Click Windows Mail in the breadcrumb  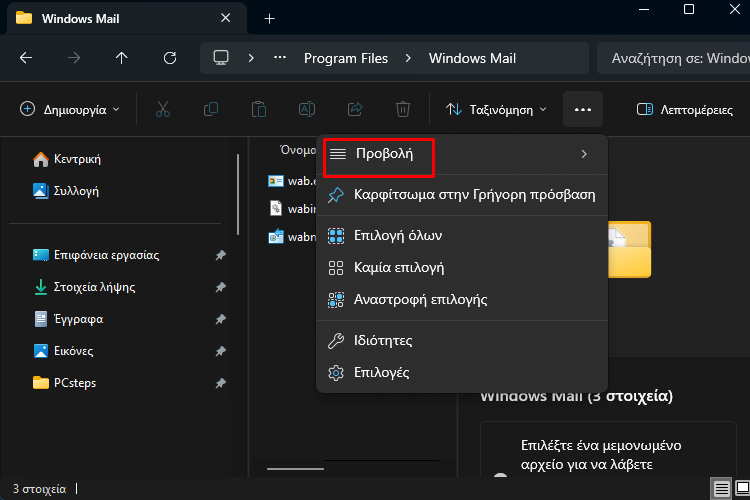tap(472, 58)
